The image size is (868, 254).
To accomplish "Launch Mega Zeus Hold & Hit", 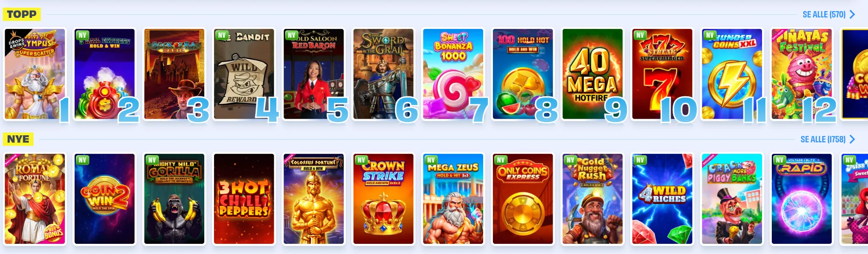I will [453, 199].
